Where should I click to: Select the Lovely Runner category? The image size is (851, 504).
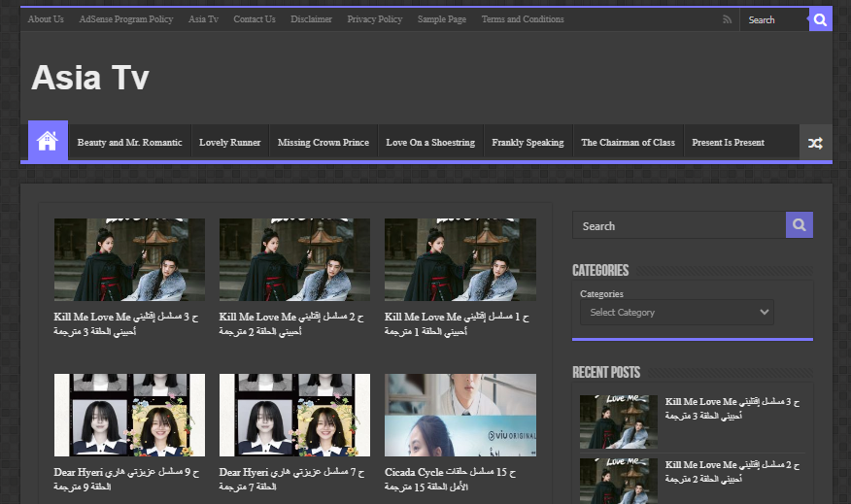point(229,142)
